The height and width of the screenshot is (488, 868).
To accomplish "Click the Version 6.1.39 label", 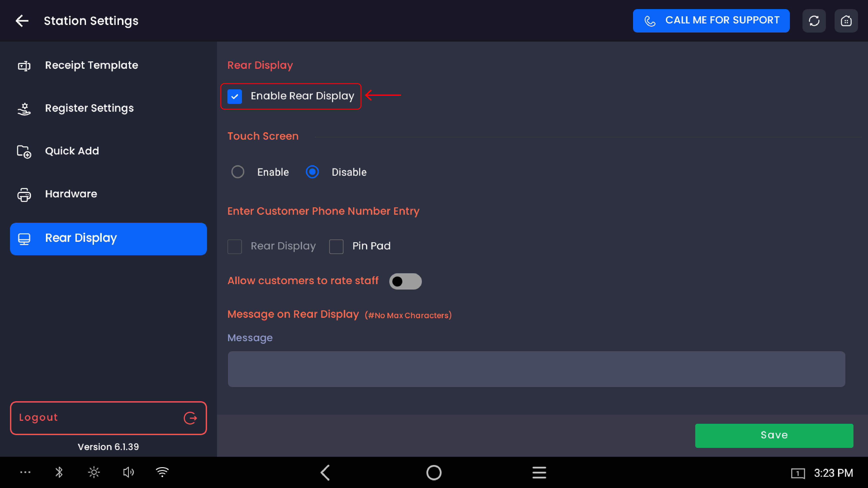I will pyautogui.click(x=108, y=447).
